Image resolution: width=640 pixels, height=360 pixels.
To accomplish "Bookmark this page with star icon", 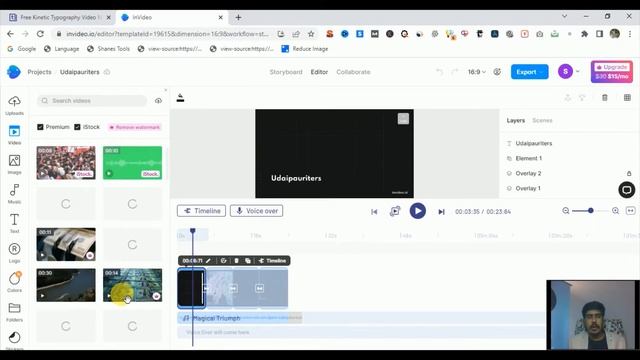I will (x=311, y=34).
